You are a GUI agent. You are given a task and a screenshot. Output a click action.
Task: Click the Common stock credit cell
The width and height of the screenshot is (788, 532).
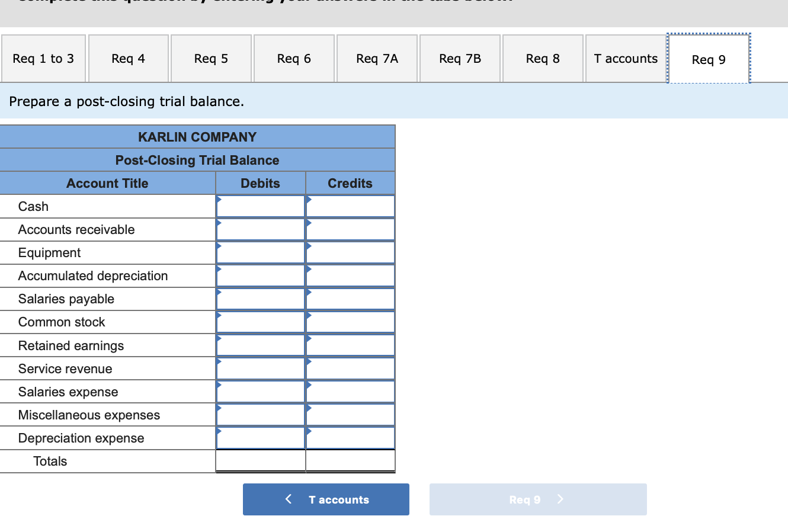click(x=350, y=322)
